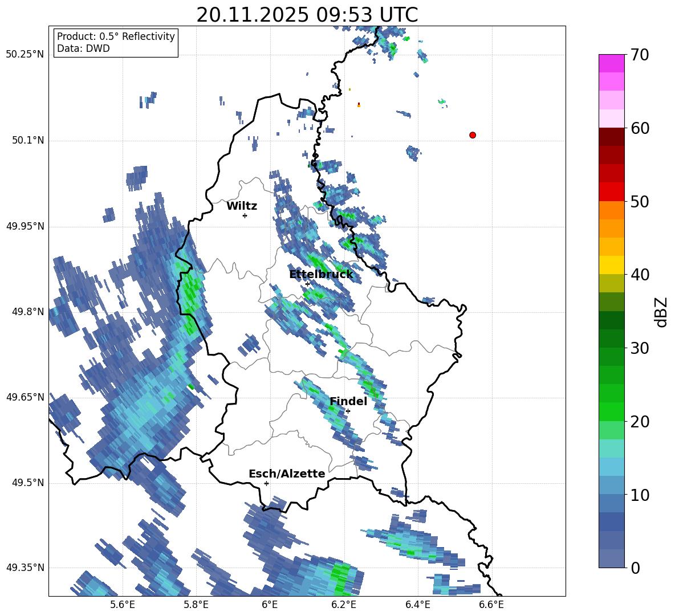Screen dimensions: 675x616
Task: Click the colorbar tick label 20
Action: tap(640, 422)
